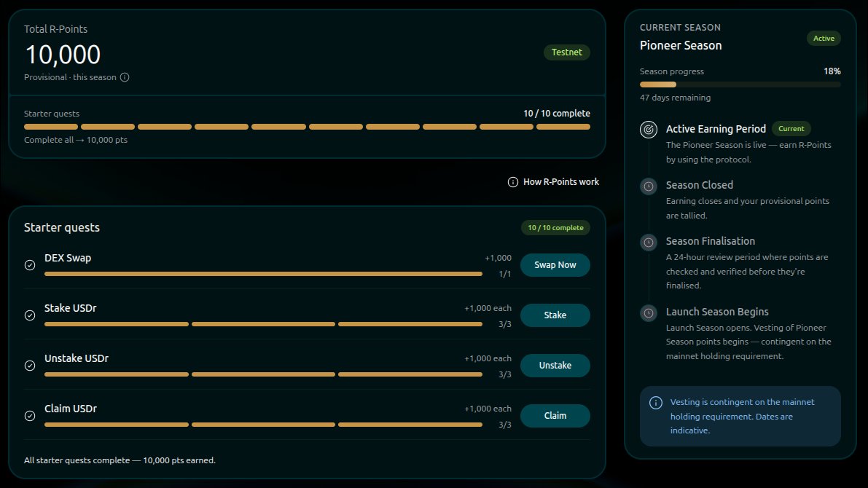Screen dimensions: 868x488
Task: Click the 'CURRENT SEASON' label
Action: 681,28
